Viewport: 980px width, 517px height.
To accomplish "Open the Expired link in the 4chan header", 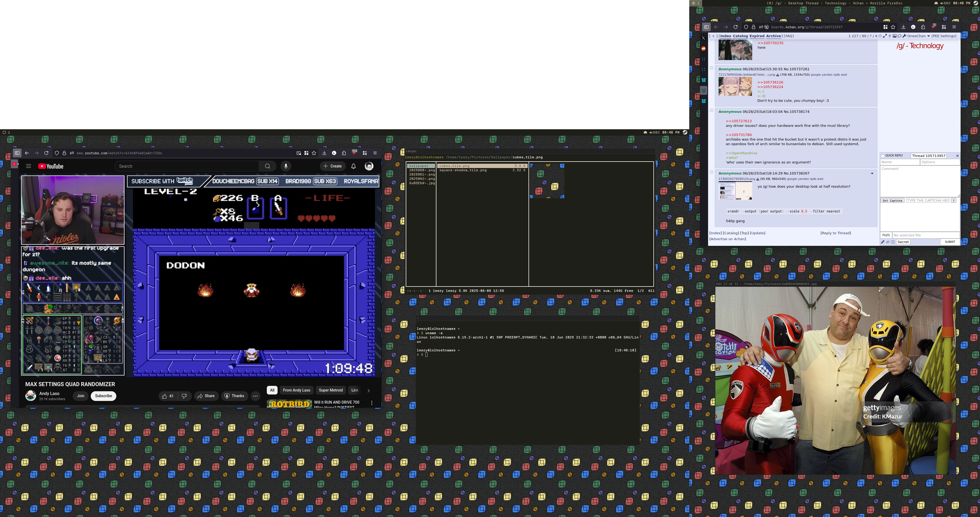I will (x=757, y=36).
